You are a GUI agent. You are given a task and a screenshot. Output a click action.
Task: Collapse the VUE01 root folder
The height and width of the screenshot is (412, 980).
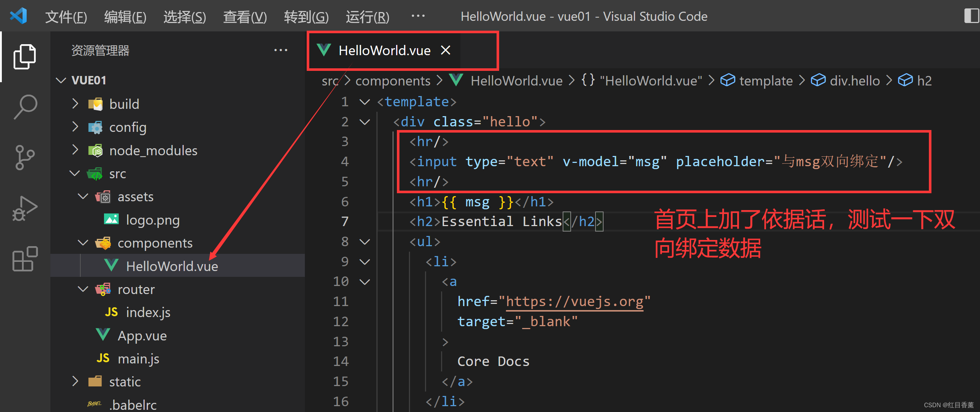61,80
